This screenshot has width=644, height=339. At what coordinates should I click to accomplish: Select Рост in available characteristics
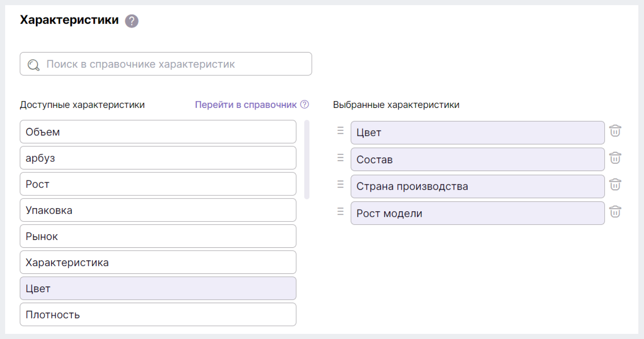(x=158, y=184)
